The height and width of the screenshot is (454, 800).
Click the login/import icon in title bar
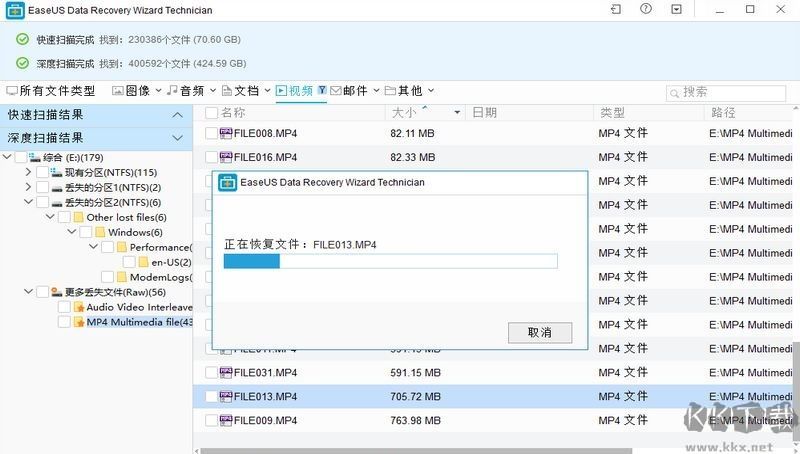click(x=616, y=9)
